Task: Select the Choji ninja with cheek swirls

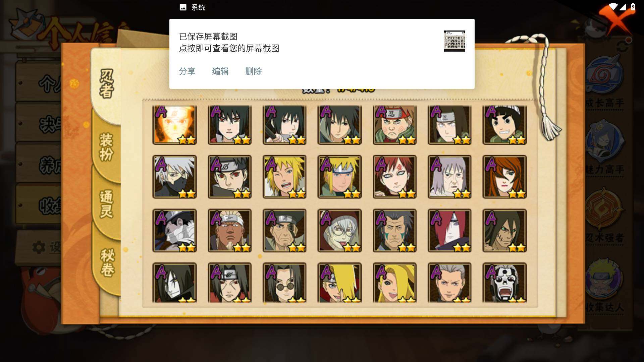Action: 394,125
